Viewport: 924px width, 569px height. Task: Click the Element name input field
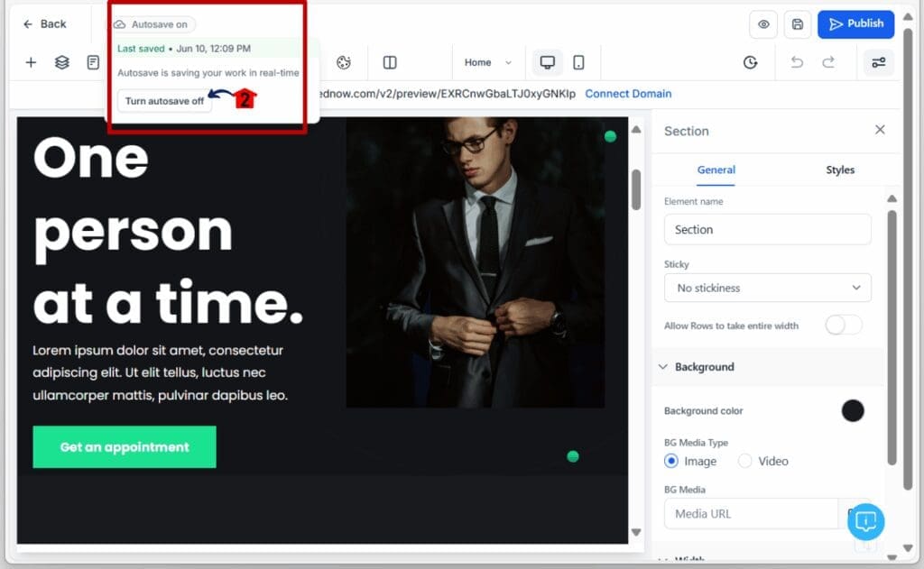pyautogui.click(x=767, y=229)
